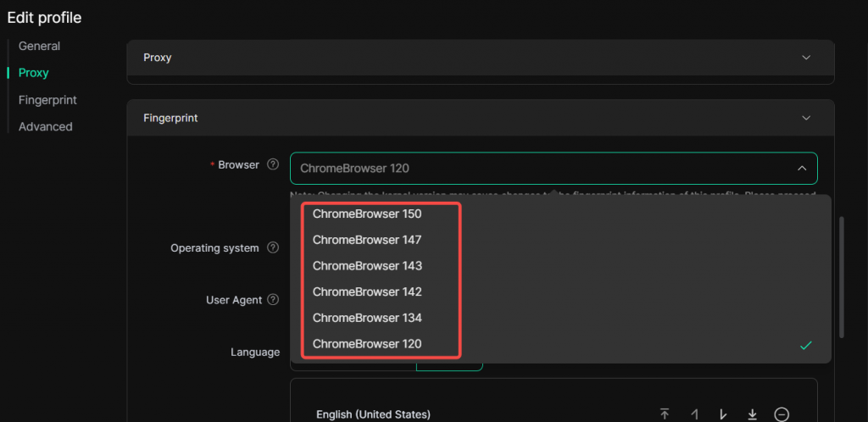The height and width of the screenshot is (422, 868).
Task: Move English (United States) to bottom
Action: 752,414
